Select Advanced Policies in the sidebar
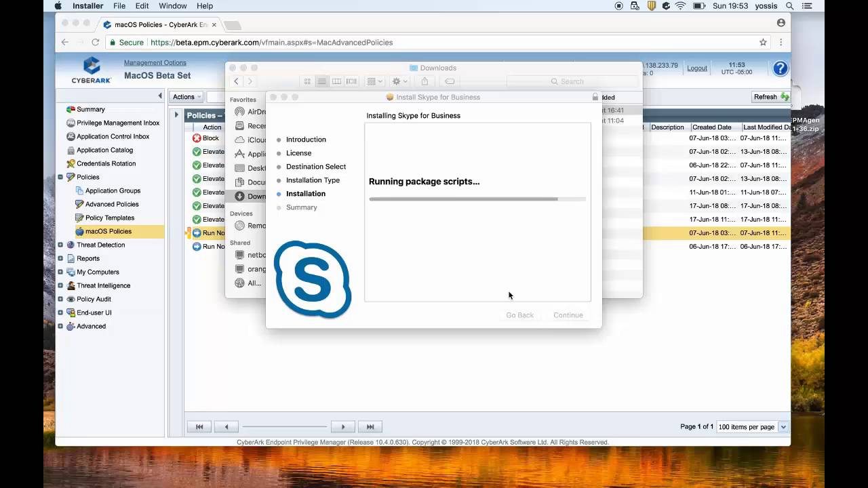 pos(112,204)
